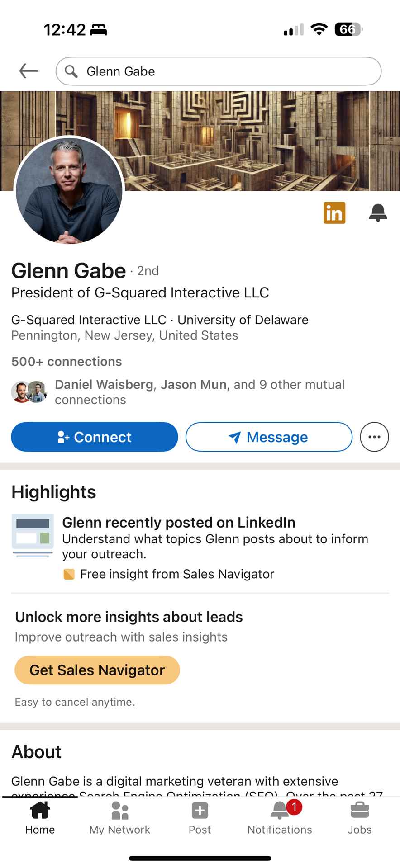
Task: Open the 500+ connections link
Action: pos(67,362)
